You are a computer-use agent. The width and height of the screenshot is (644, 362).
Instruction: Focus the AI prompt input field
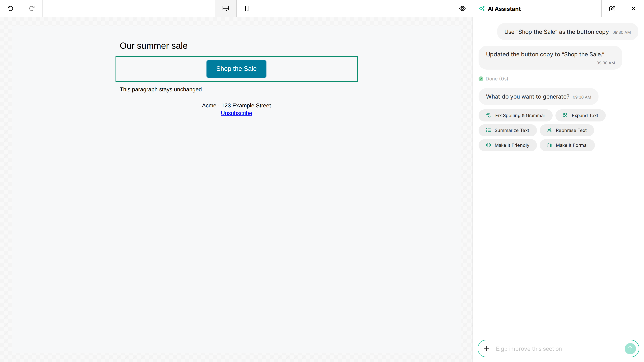click(x=558, y=349)
